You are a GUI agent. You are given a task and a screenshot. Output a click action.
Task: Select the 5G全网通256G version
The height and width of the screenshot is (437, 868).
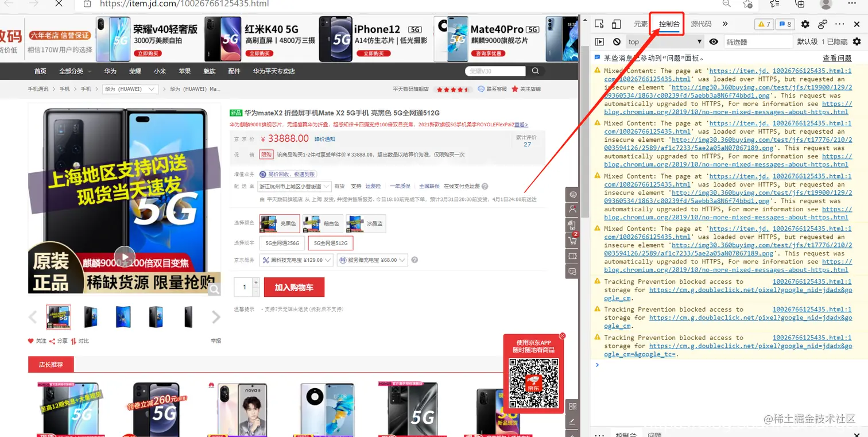pos(282,243)
